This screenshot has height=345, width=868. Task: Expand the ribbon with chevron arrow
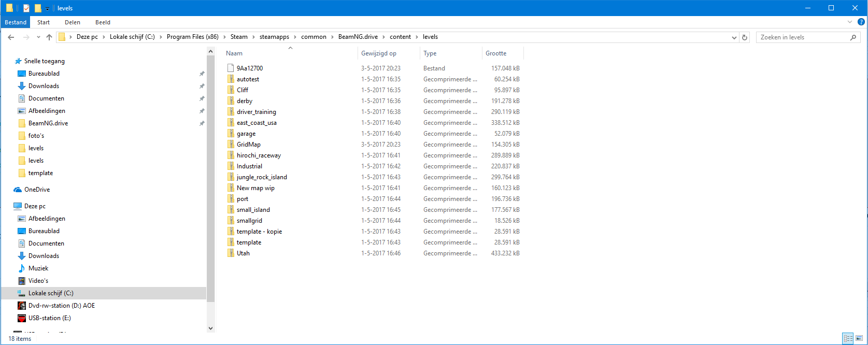click(x=850, y=22)
